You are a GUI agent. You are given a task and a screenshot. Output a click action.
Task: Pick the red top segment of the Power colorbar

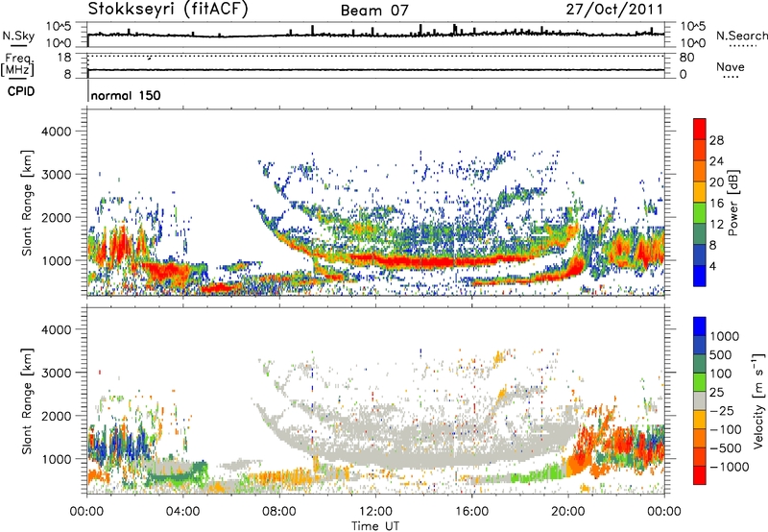[x=700, y=130]
